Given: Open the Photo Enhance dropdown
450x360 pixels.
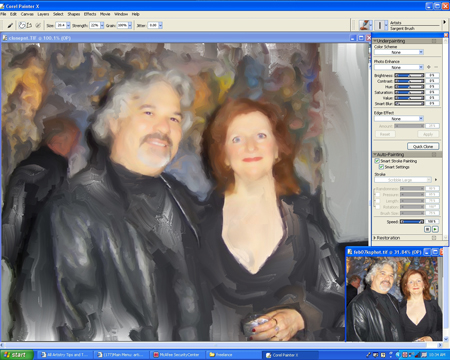Looking at the screenshot, I should click(399, 67).
